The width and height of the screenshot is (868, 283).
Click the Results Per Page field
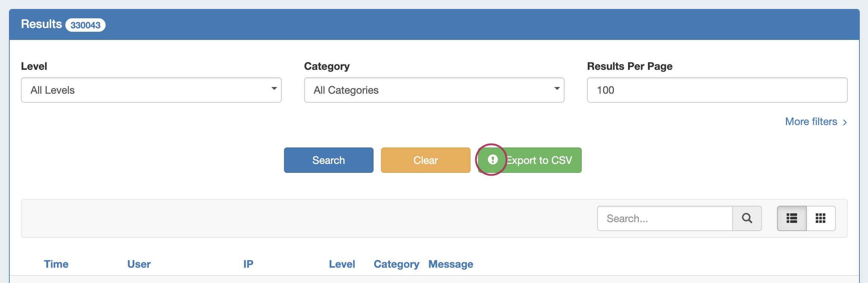717,90
